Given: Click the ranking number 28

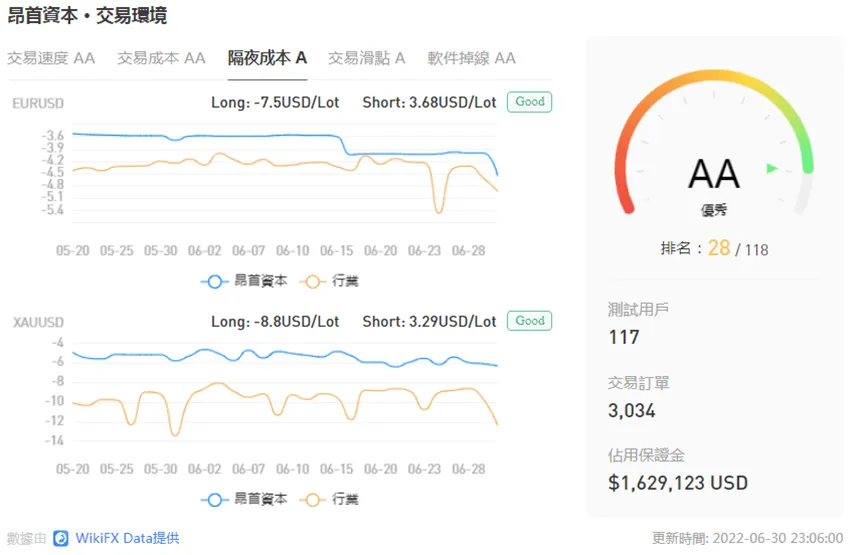Looking at the screenshot, I should coord(719,249).
